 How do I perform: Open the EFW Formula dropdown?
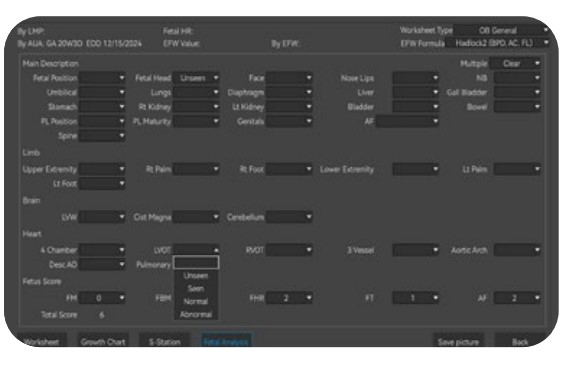[x=497, y=43]
